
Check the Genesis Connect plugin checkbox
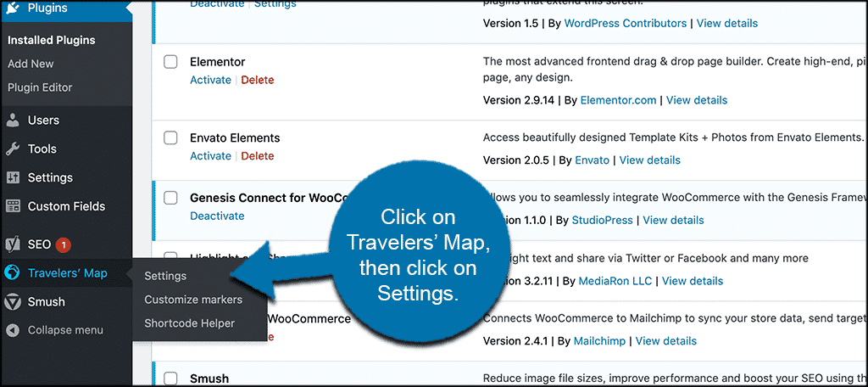[170, 198]
